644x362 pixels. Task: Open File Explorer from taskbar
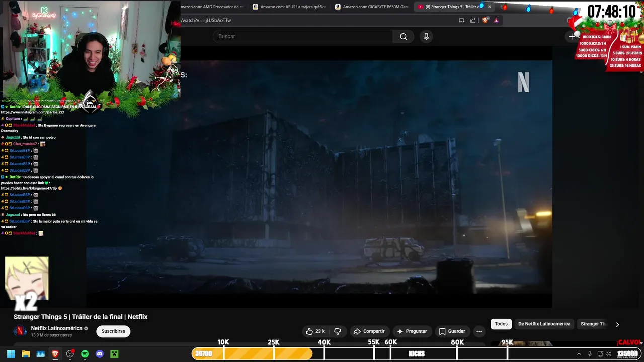(x=26, y=354)
